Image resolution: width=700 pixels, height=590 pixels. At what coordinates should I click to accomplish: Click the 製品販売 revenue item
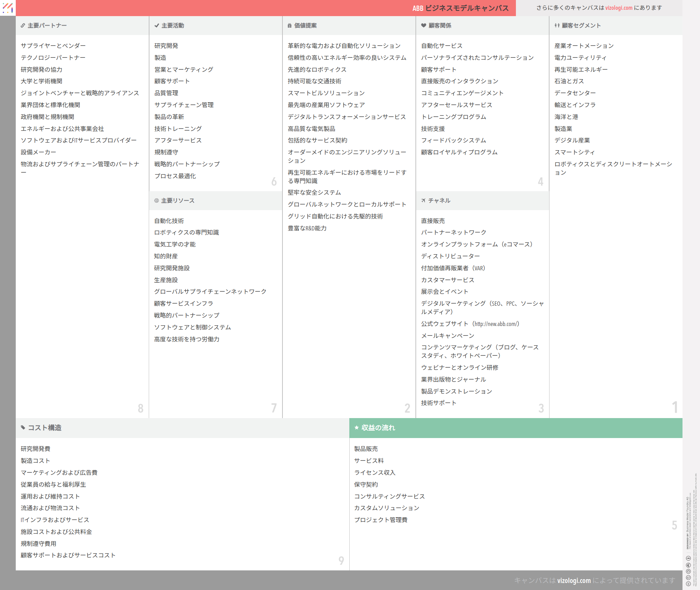click(x=366, y=449)
